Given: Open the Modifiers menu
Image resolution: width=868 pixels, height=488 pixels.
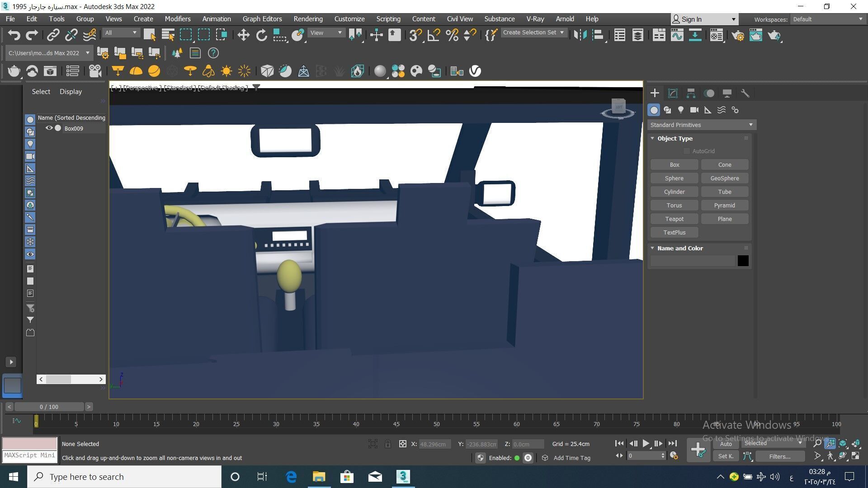Looking at the screenshot, I should 177,19.
